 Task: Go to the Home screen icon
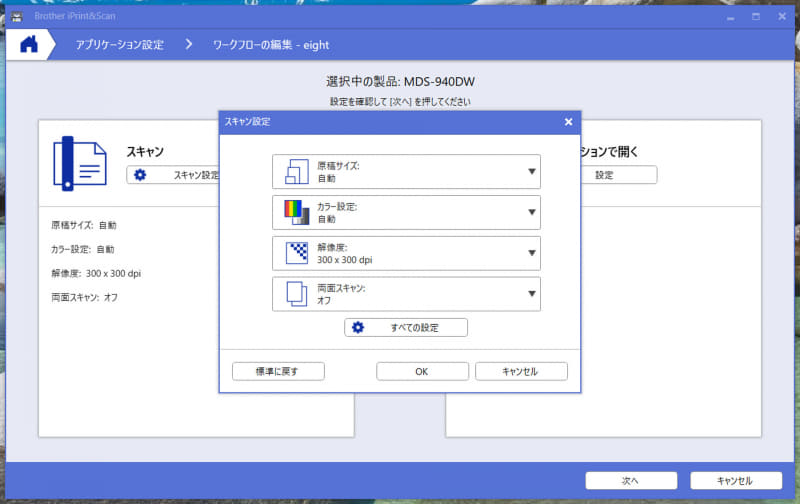(x=29, y=44)
